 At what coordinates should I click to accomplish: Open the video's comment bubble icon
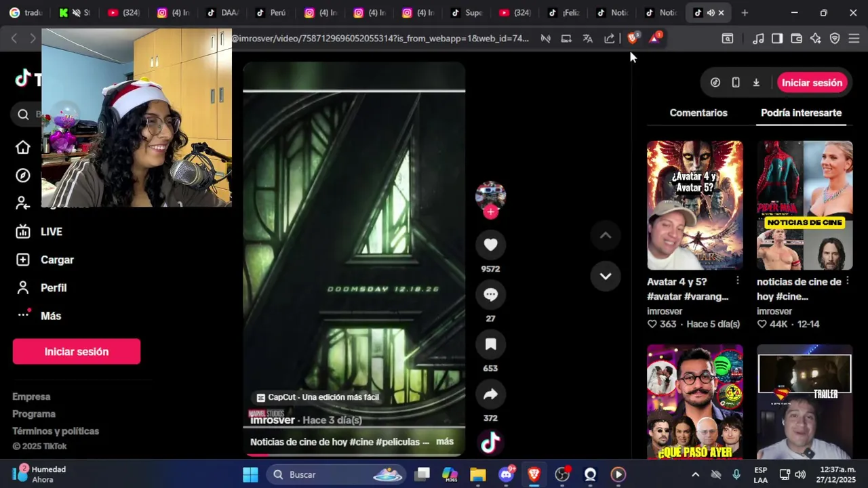[x=490, y=294]
